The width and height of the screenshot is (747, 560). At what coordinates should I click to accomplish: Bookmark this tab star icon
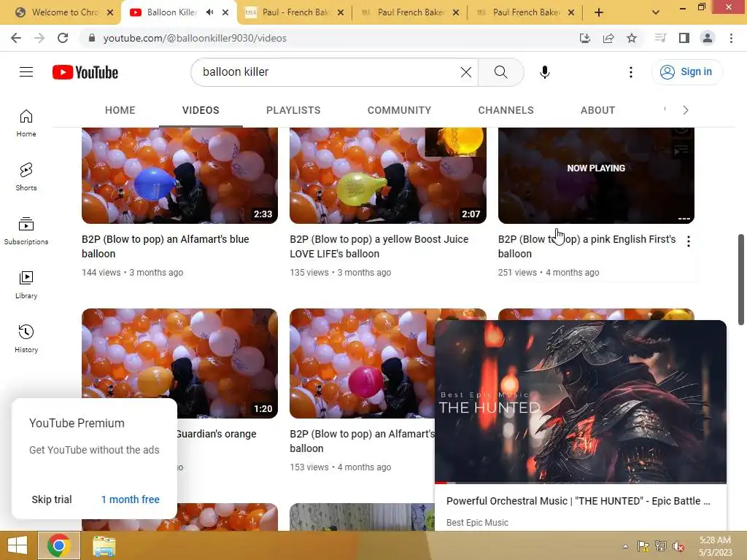click(632, 38)
